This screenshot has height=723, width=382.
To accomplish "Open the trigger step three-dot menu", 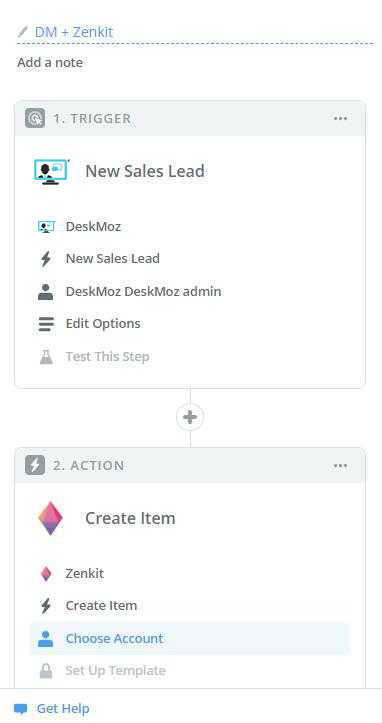I will click(340, 119).
